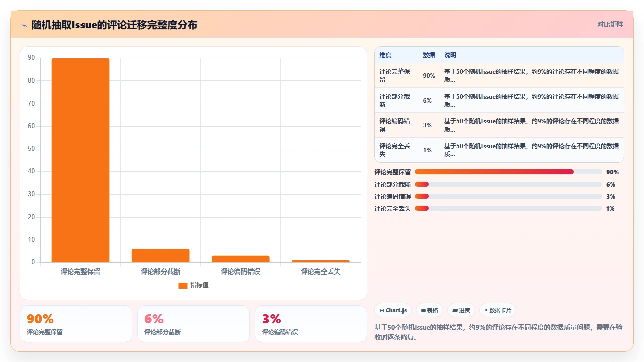
Task: Open the 6% 评论部分截断 stat card
Action: coord(193,324)
